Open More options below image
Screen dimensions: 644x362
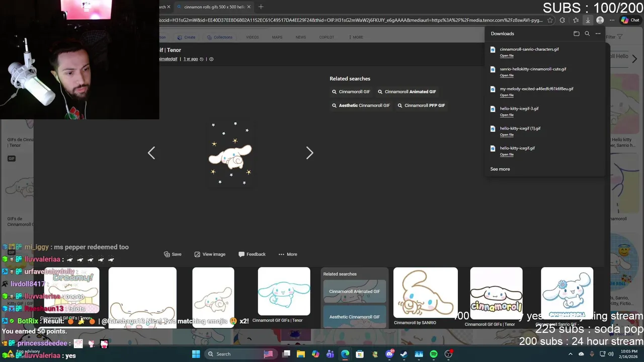288,254
